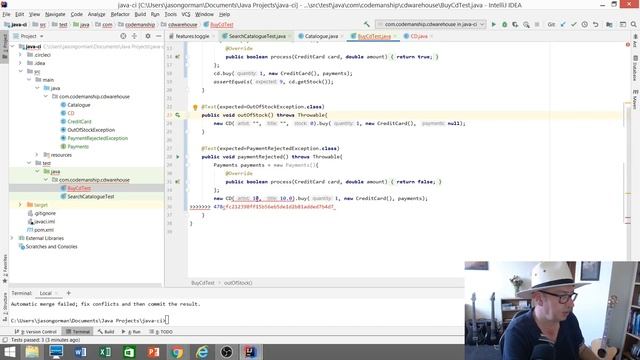
Task: Open PowerPoint from the taskbar
Action: coord(153,351)
